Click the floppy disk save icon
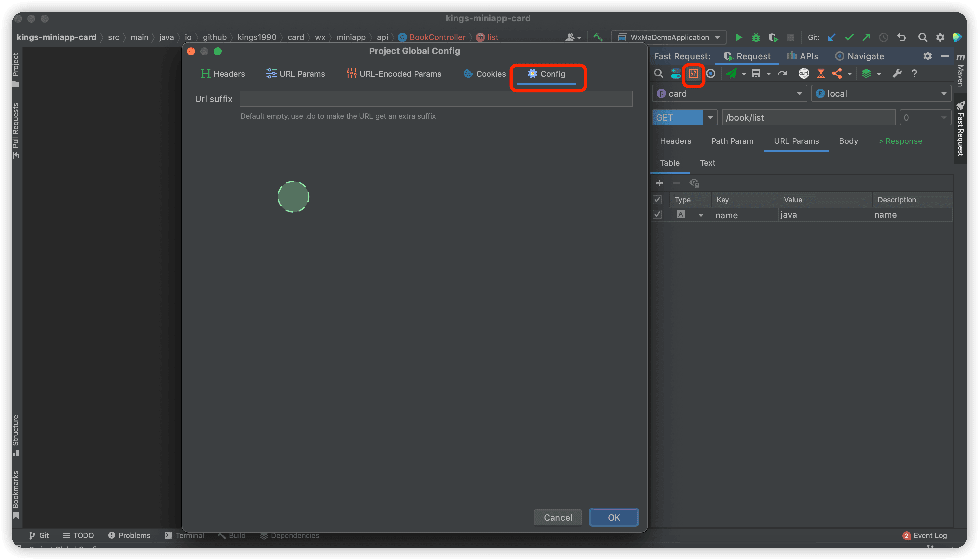The image size is (979, 560). pyautogui.click(x=756, y=74)
